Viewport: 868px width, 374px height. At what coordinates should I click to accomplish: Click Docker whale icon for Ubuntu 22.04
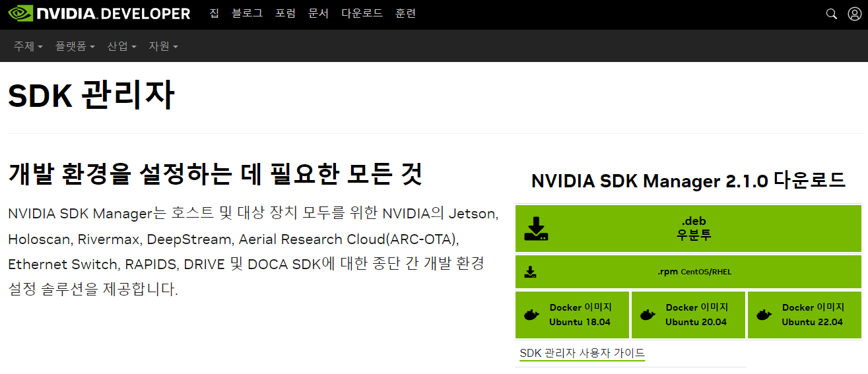coord(764,315)
